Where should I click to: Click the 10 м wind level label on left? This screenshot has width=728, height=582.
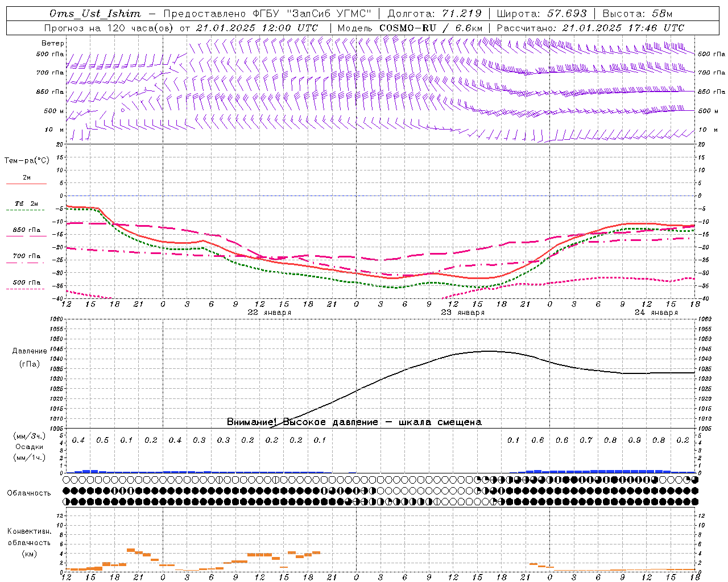[55, 130]
